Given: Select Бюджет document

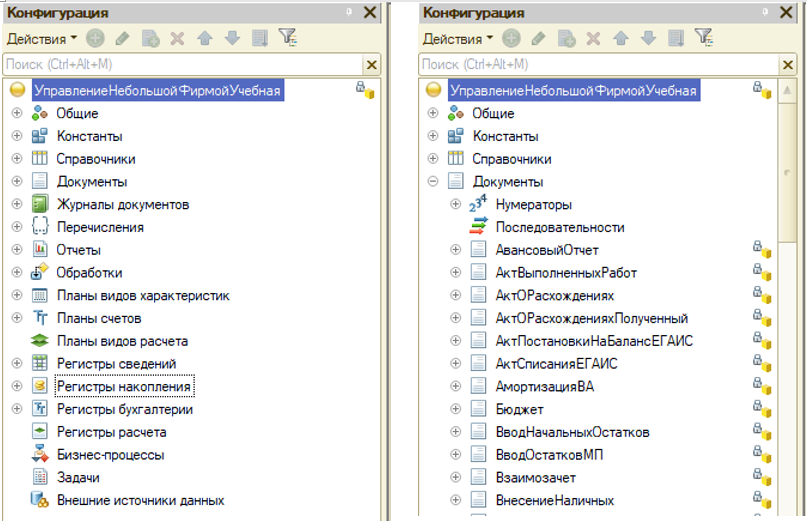Looking at the screenshot, I should coord(519,409).
